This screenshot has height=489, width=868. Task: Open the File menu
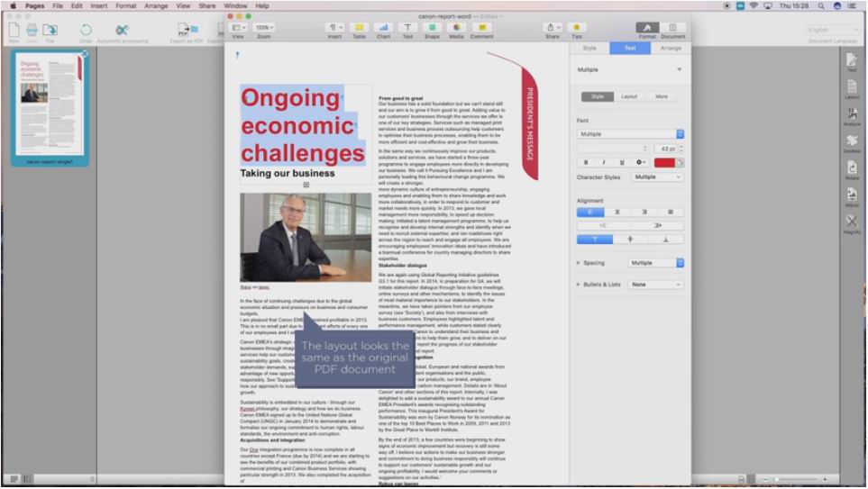tap(58, 5)
